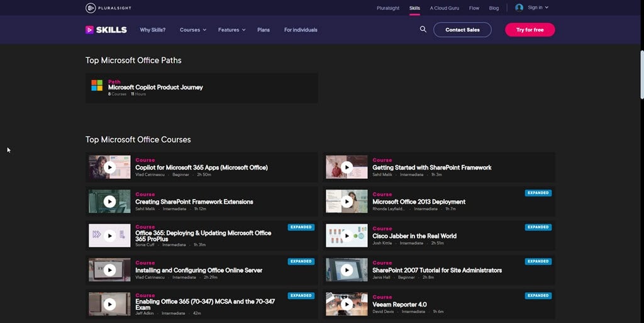The width and height of the screenshot is (644, 323).
Task: Expand the Features menu
Action: [x=231, y=30]
